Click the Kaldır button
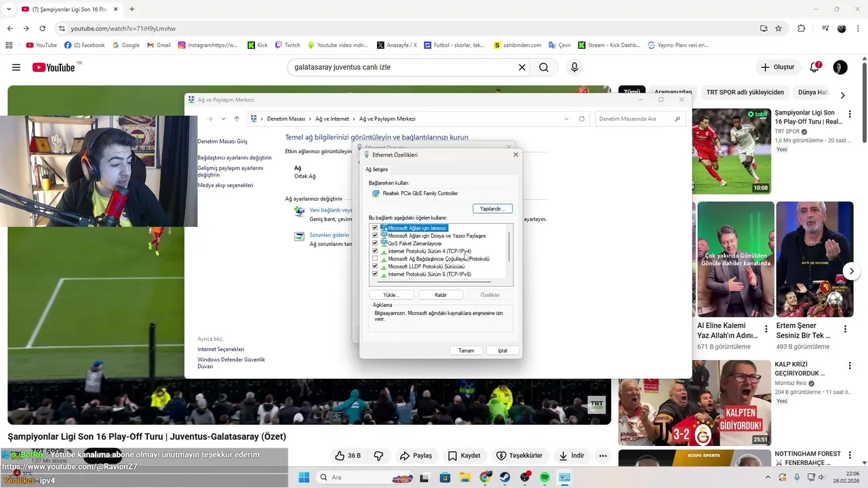The width and height of the screenshot is (868, 488). pyautogui.click(x=441, y=295)
